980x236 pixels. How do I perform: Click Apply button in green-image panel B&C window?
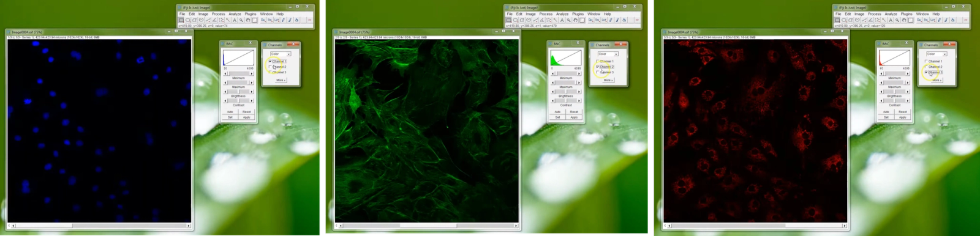point(575,117)
